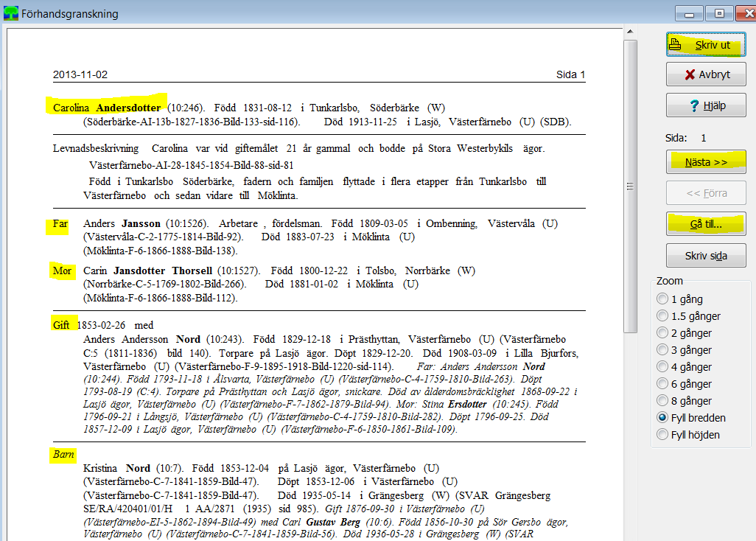The image size is (756, 541).
Task: Click the source (Möklinta-F-6-1866-1888-Bild-138)
Action: coord(161,251)
